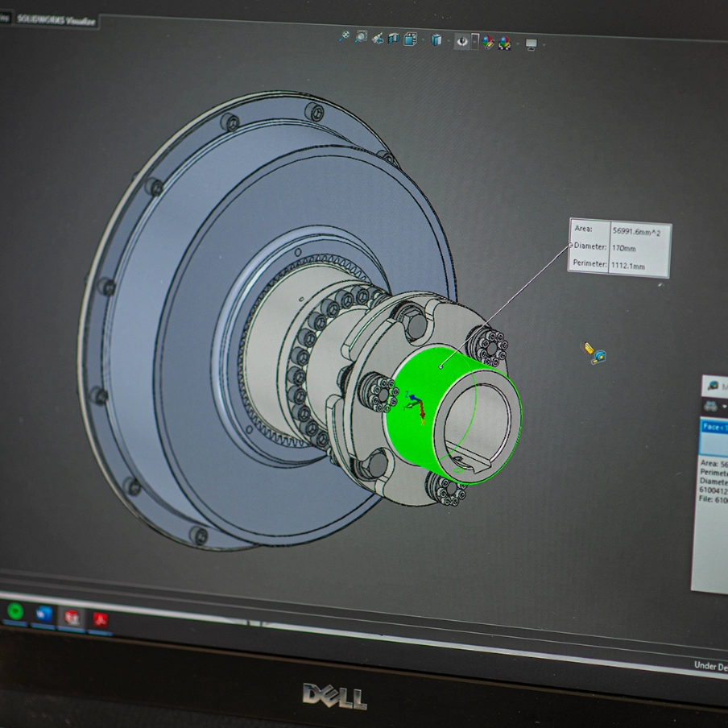Select the Face entry in selection list
Image resolution: width=728 pixels, height=728 pixels.
click(714, 427)
